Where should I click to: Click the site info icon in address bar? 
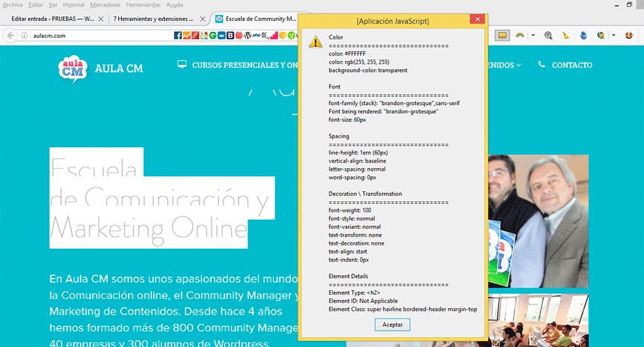[24, 35]
